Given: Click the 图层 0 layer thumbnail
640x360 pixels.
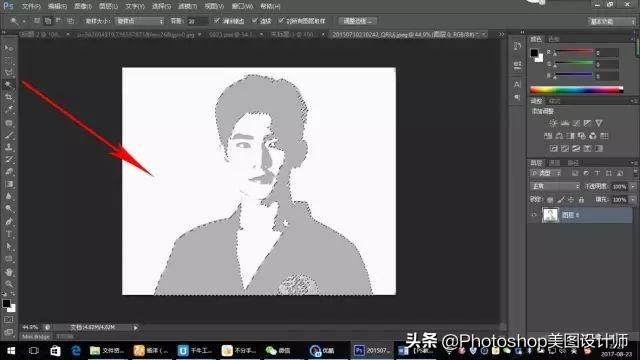Looking at the screenshot, I should 550,215.
